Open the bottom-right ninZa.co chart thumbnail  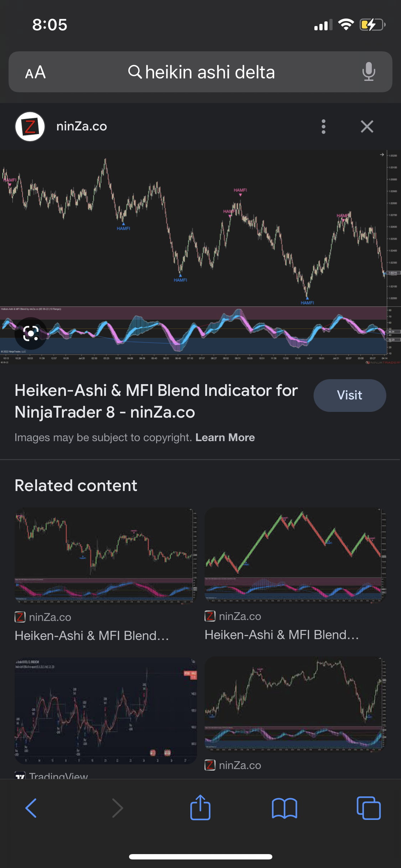pyautogui.click(x=295, y=704)
